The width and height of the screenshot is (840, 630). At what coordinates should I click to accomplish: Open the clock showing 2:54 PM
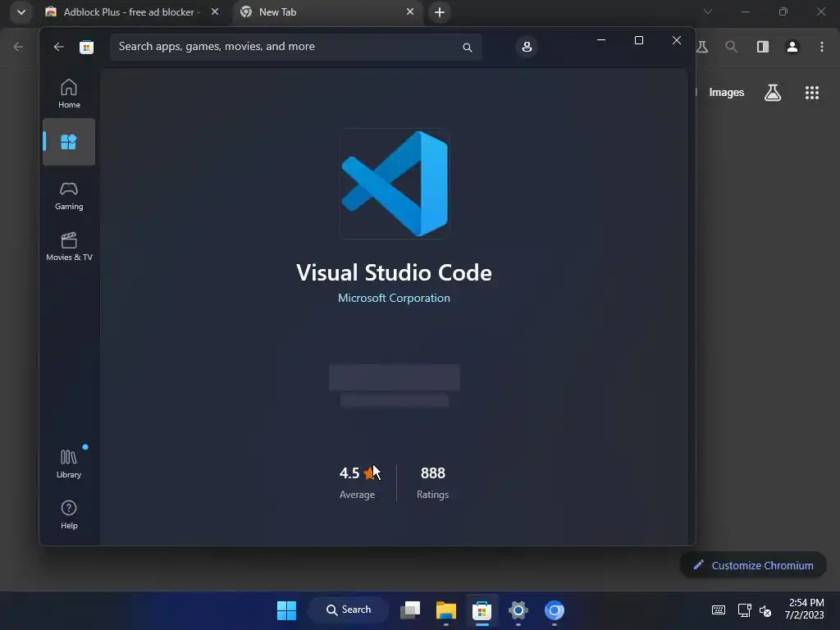[x=804, y=609]
